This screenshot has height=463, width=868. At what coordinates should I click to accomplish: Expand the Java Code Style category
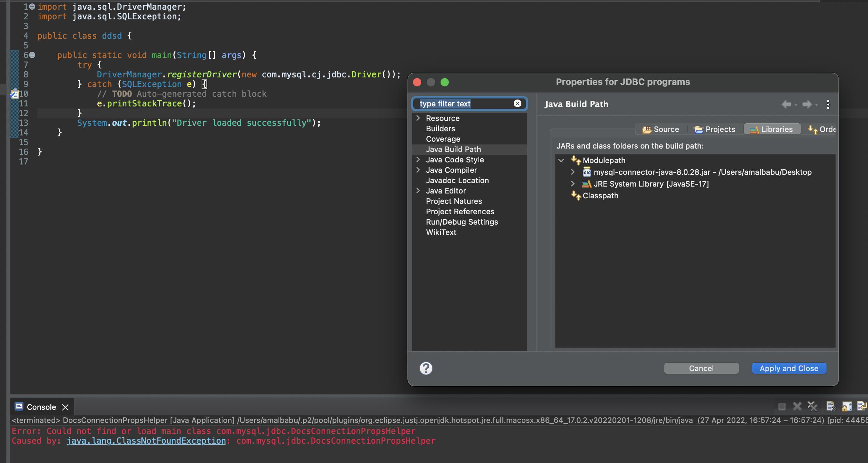point(418,159)
